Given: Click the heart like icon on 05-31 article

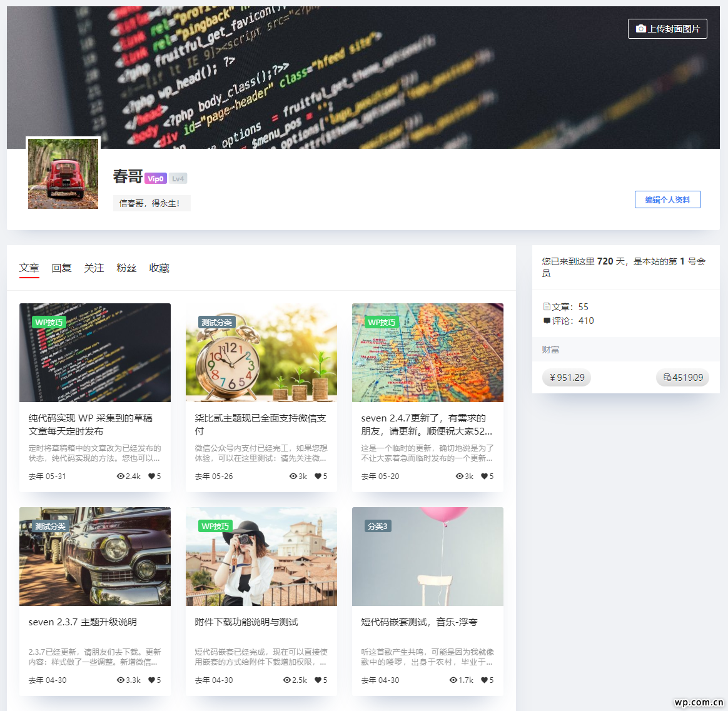Looking at the screenshot, I should [x=151, y=476].
